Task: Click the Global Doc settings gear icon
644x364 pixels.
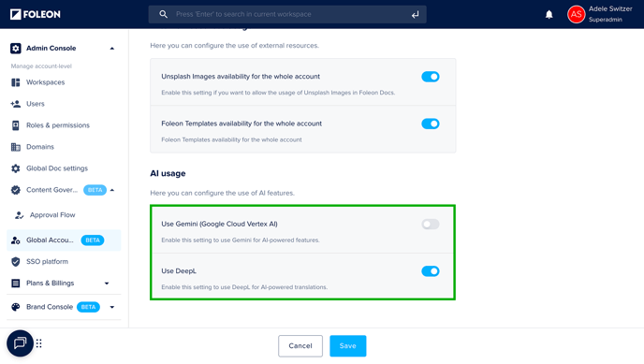Action: [16, 168]
